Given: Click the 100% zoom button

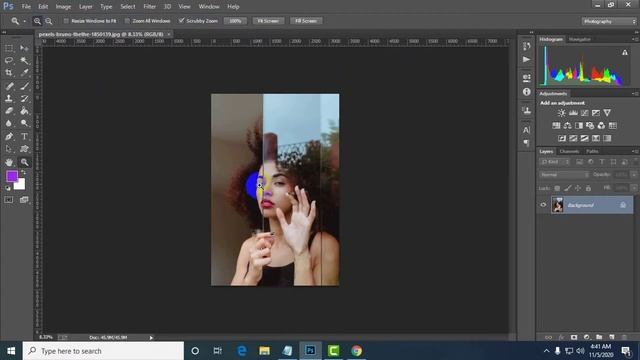Looking at the screenshot, I should [235, 21].
